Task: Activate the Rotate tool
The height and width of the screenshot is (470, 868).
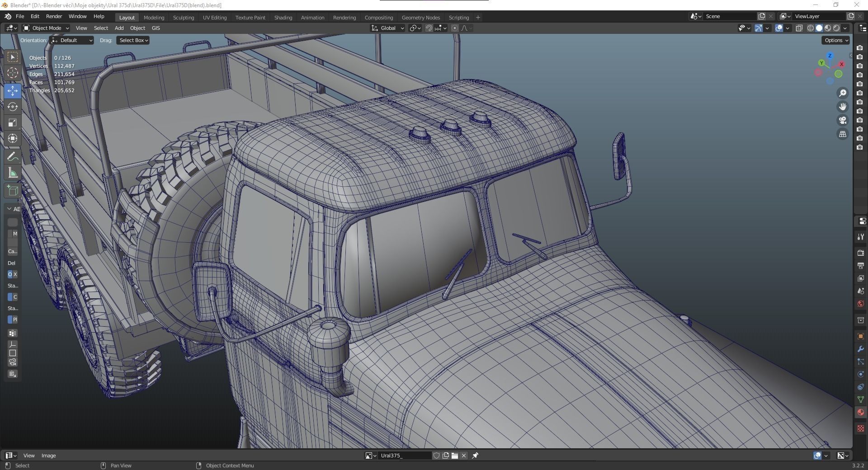Action: 13,107
